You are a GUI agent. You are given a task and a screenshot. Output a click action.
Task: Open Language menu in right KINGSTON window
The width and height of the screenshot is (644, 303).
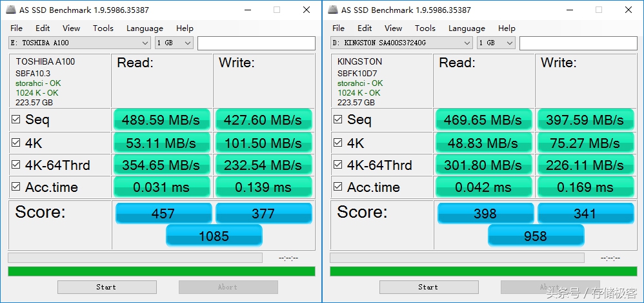coord(467,28)
